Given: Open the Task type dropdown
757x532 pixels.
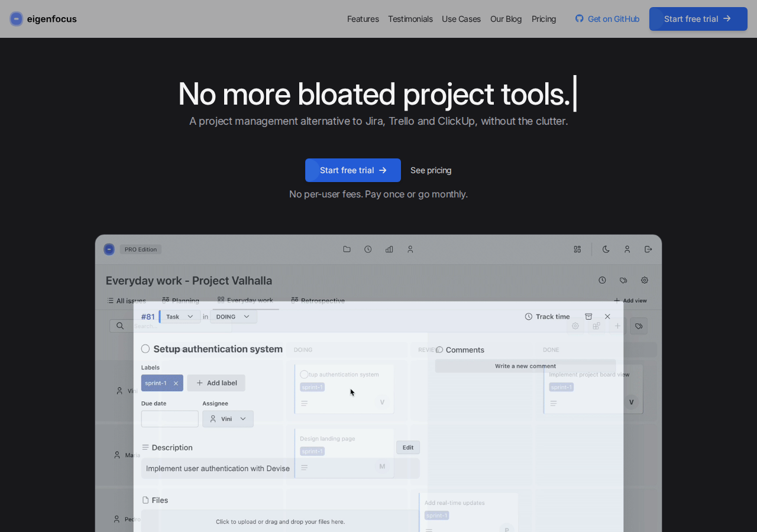Looking at the screenshot, I should tap(180, 317).
